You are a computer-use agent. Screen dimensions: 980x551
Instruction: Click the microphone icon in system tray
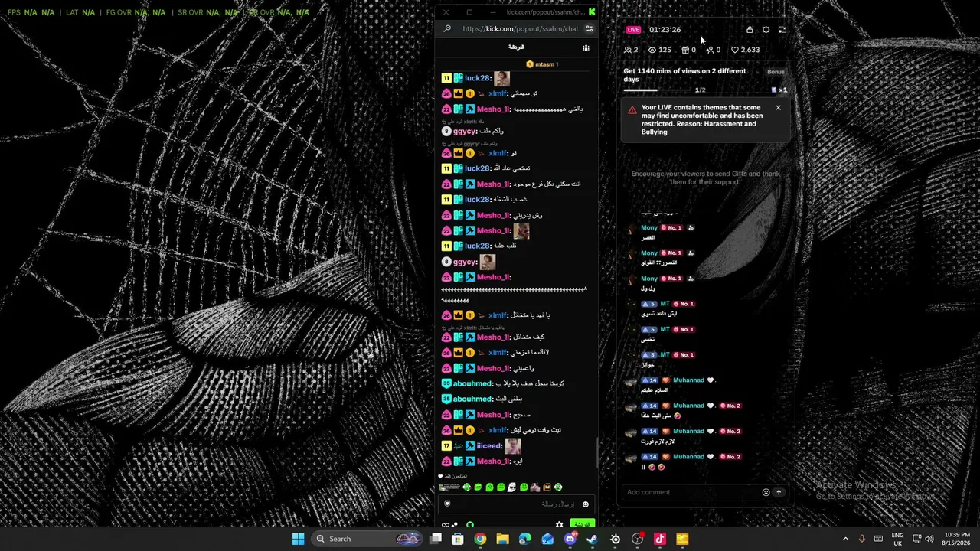point(862,539)
